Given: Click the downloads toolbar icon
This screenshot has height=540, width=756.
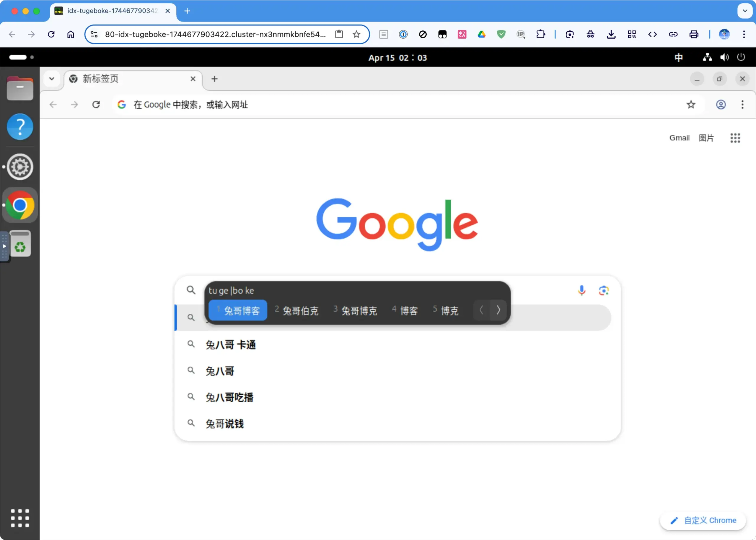Looking at the screenshot, I should click(x=611, y=34).
